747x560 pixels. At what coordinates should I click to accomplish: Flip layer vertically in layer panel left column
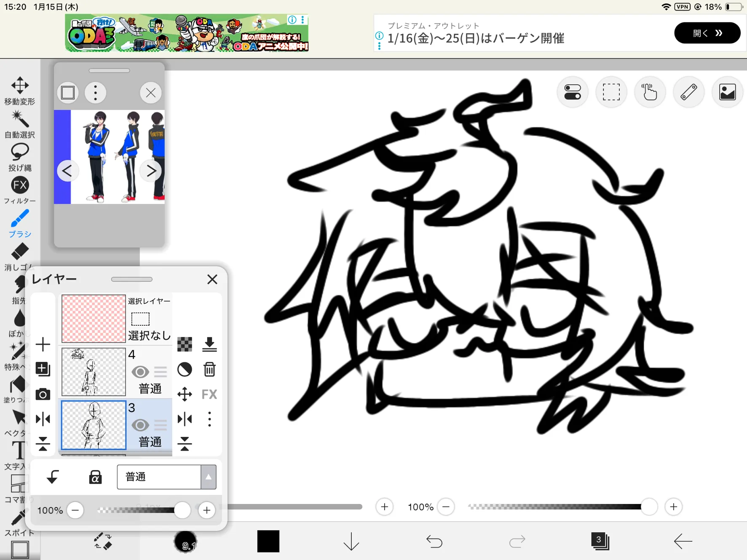click(43, 444)
